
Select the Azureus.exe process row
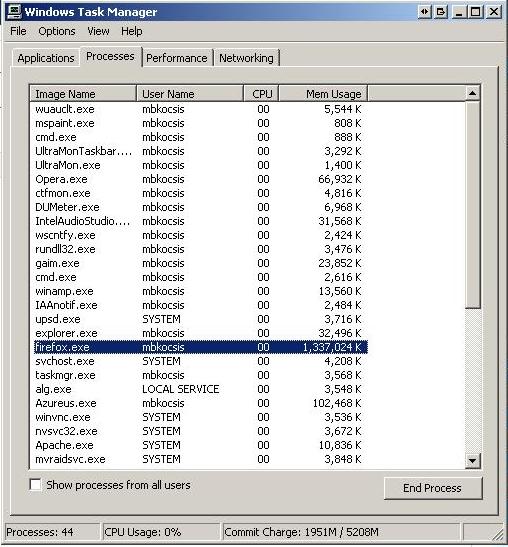201,403
